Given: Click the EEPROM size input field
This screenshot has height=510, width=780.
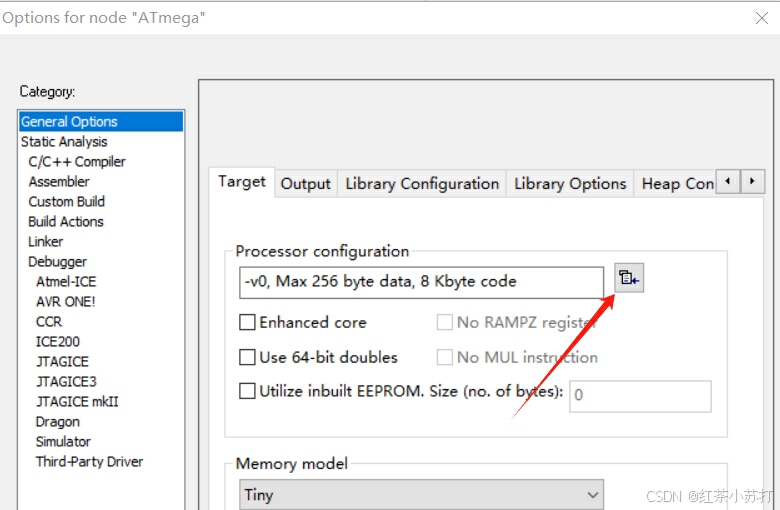Looking at the screenshot, I should (640, 396).
